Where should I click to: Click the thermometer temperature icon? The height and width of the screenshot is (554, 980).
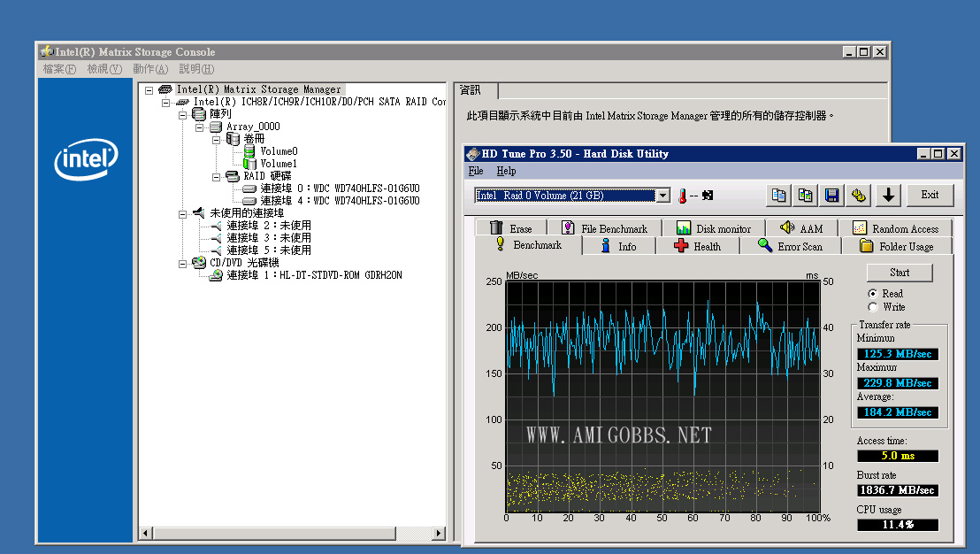pos(683,195)
